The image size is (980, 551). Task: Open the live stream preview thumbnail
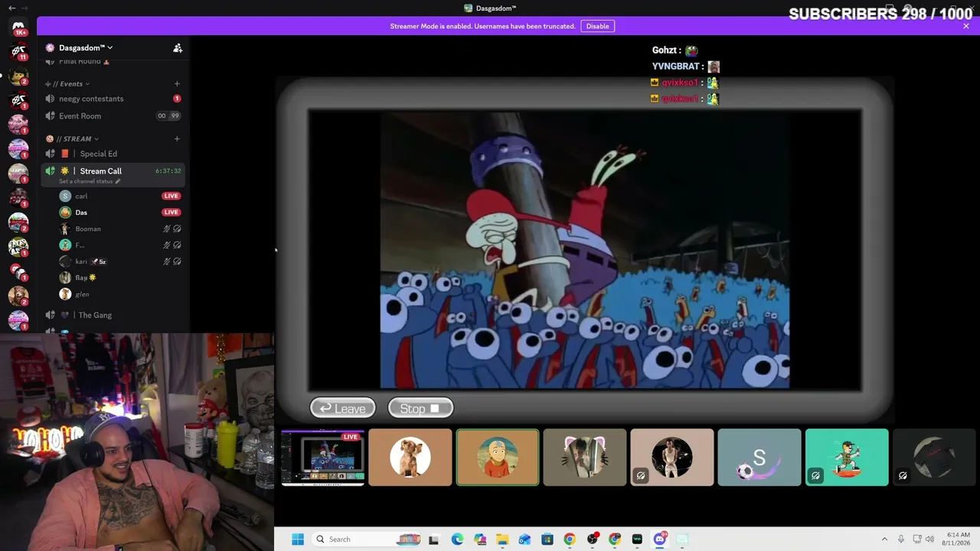[323, 458]
